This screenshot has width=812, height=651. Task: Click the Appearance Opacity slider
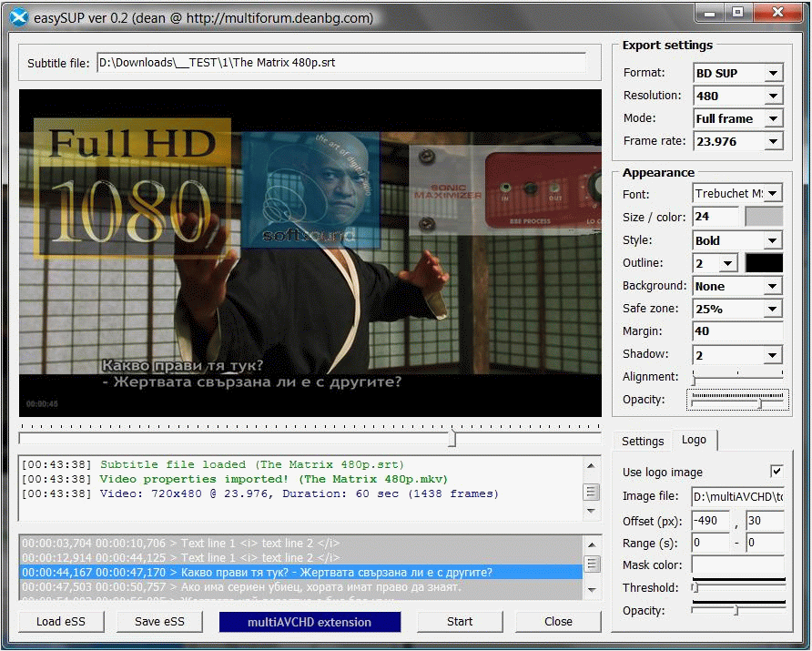pyautogui.click(x=737, y=400)
